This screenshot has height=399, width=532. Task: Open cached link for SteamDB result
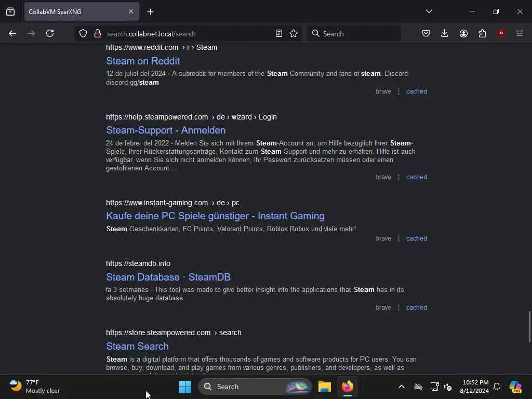point(417,308)
